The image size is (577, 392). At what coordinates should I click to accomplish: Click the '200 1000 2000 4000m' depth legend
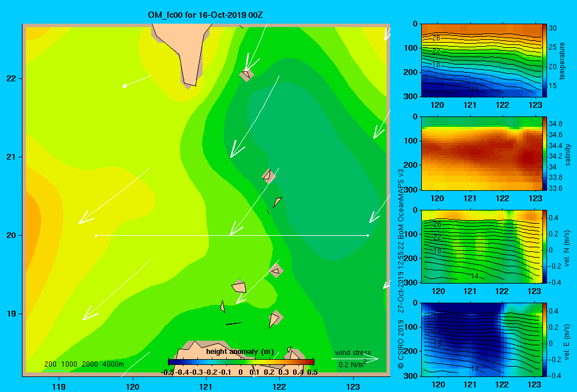(84, 364)
